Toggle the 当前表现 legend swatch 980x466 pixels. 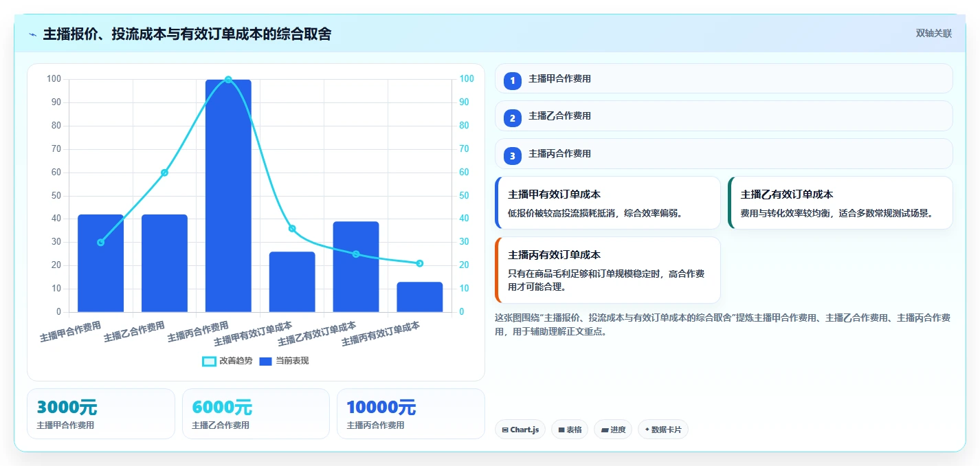click(266, 361)
